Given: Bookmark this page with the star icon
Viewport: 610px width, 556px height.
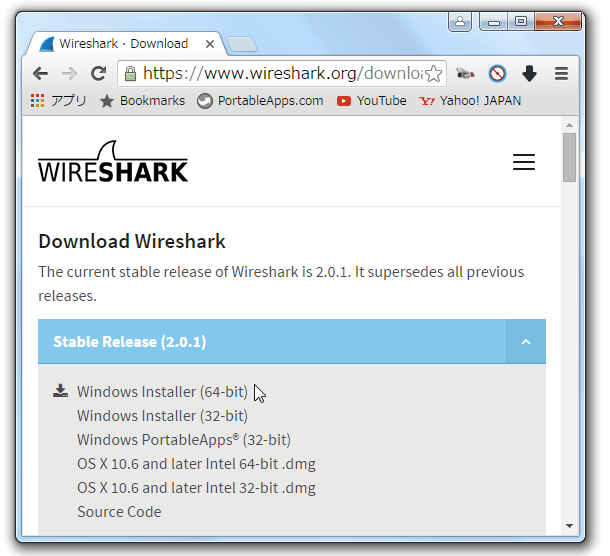Looking at the screenshot, I should 433,74.
